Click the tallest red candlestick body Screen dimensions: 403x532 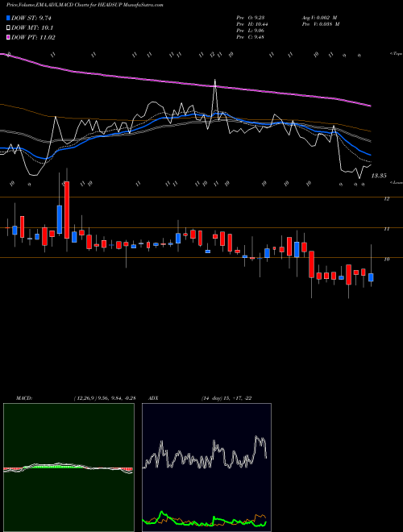coord(67,210)
